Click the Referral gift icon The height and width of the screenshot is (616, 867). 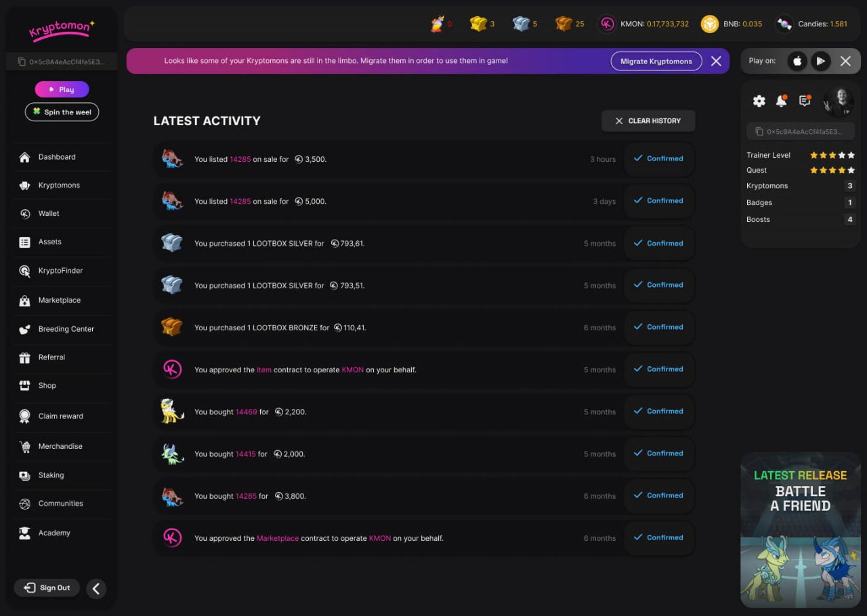pyautogui.click(x=24, y=357)
